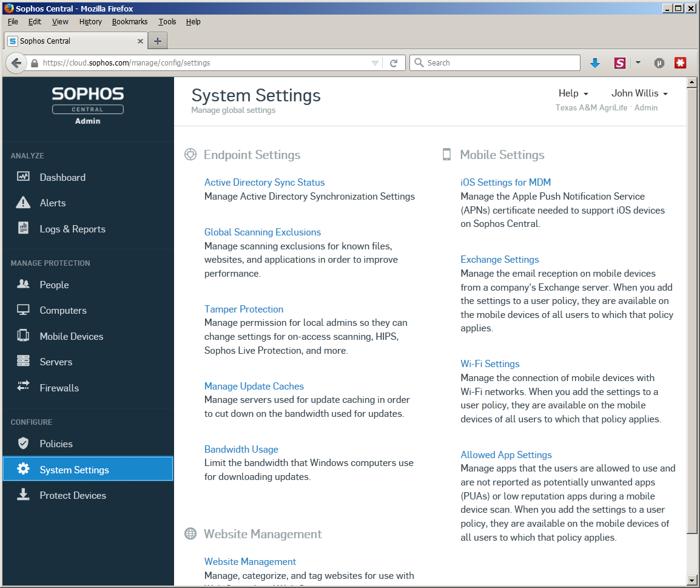
Task: Click the scrollbar up arrow
Action: tap(692, 82)
